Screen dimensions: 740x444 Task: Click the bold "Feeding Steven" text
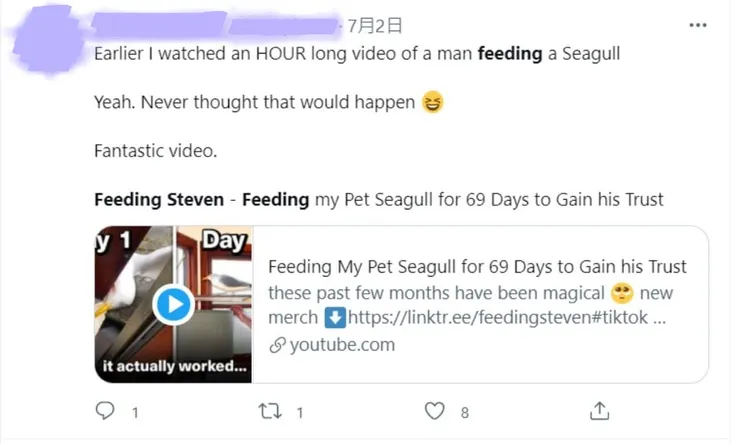tap(159, 199)
